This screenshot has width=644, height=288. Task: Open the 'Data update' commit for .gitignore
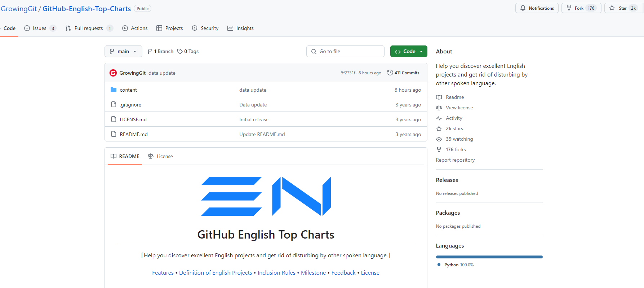click(x=253, y=105)
